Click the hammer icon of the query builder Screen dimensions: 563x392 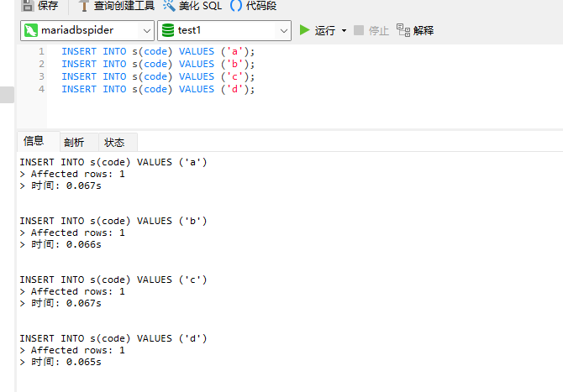point(83,5)
